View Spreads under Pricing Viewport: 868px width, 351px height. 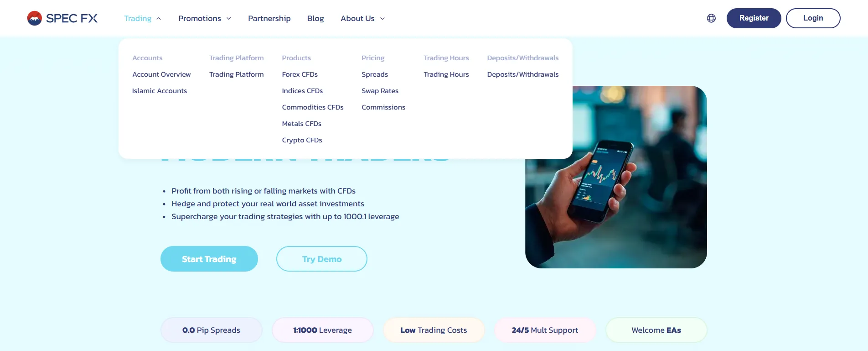click(x=375, y=74)
